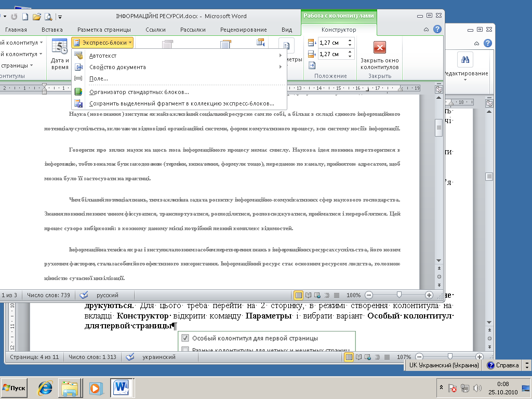Image resolution: width=532 pixels, height=399 pixels.
Task: Open the Ссылки tab
Action: (155, 30)
